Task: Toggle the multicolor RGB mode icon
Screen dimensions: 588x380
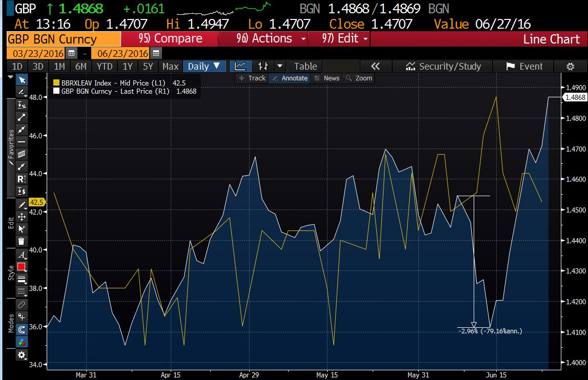Action: (22, 342)
